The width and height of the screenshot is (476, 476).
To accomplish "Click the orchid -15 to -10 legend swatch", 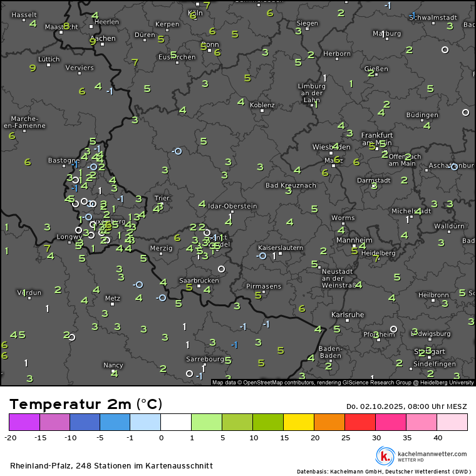I will (54, 422).
